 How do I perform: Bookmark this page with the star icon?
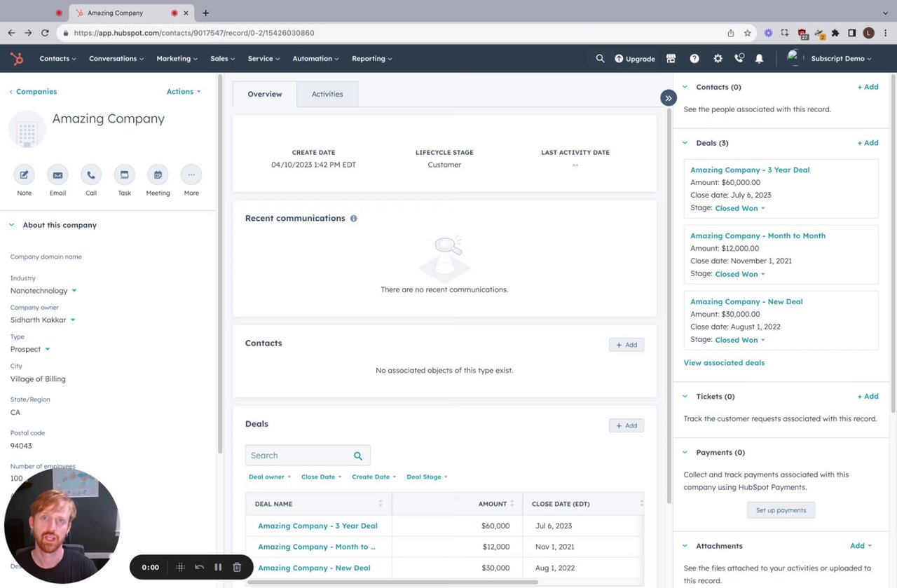click(x=748, y=33)
